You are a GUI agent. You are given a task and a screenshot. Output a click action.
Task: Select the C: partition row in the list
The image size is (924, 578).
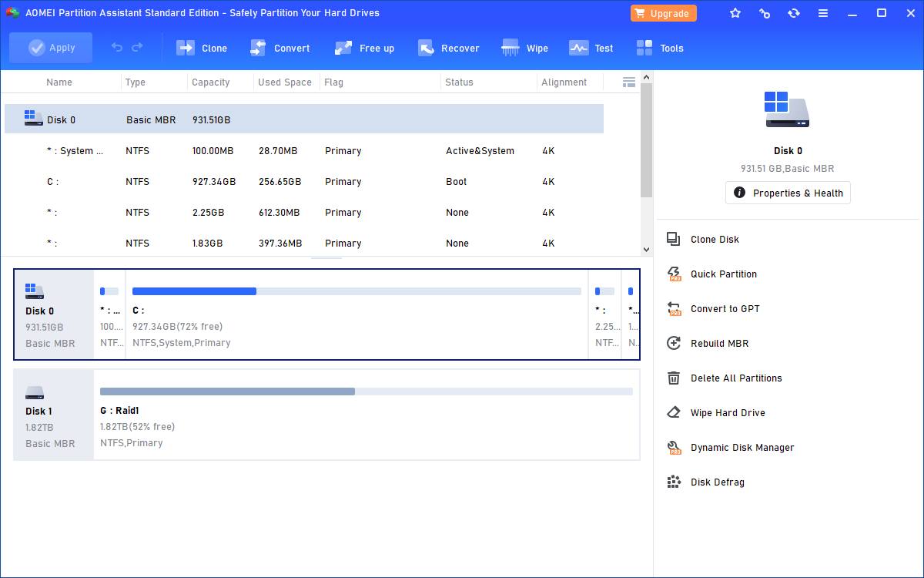[x=304, y=181]
